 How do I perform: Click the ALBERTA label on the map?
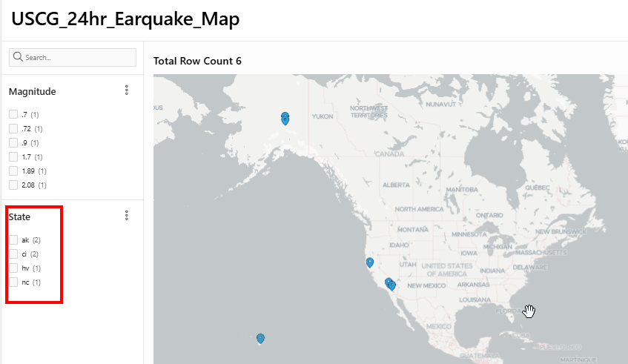[x=396, y=185]
